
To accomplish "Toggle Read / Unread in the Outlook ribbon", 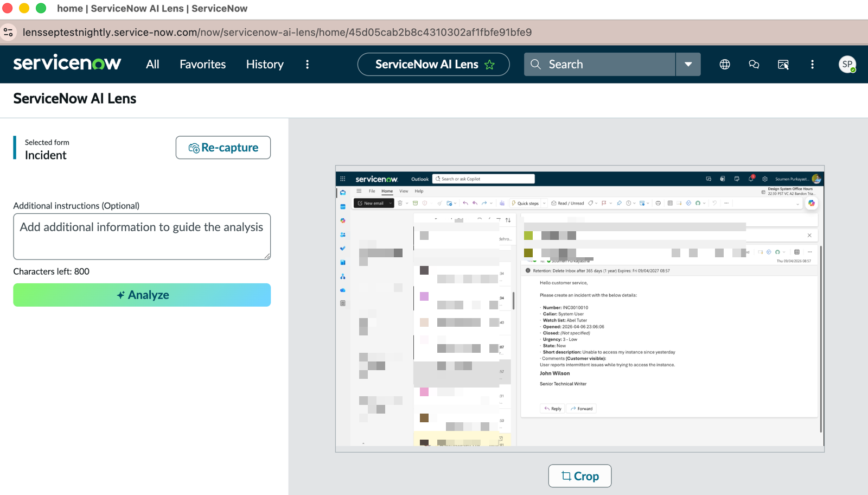I will (567, 203).
